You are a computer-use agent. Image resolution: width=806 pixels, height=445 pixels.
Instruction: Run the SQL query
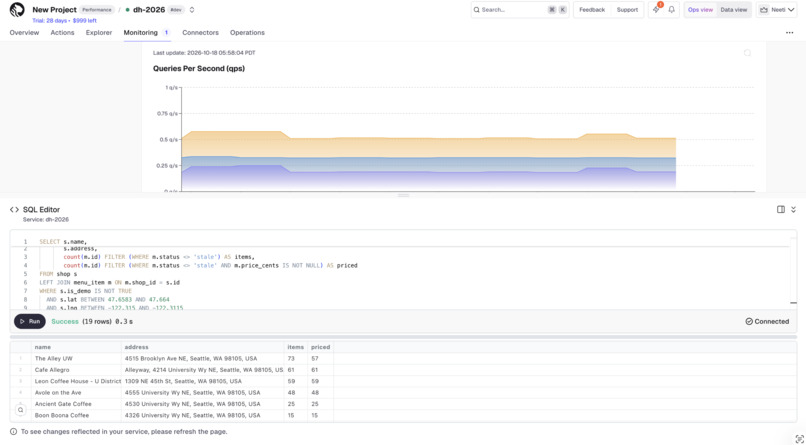[x=30, y=322]
